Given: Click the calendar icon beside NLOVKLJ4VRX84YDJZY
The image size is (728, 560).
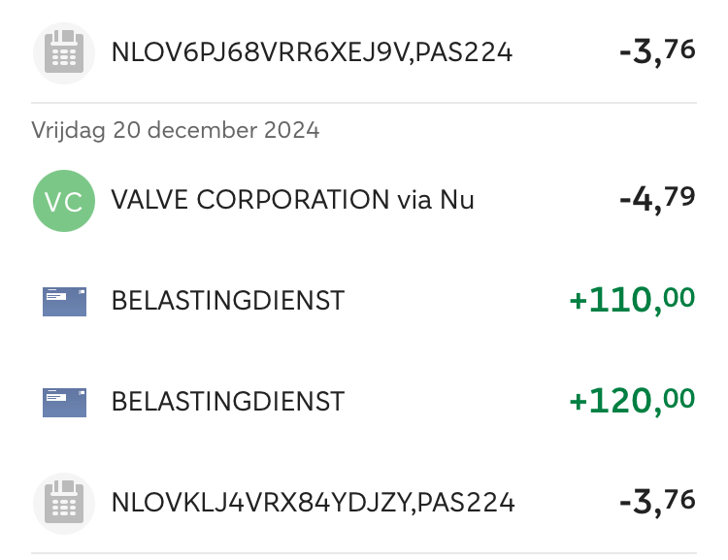Looking at the screenshot, I should coord(64,503).
